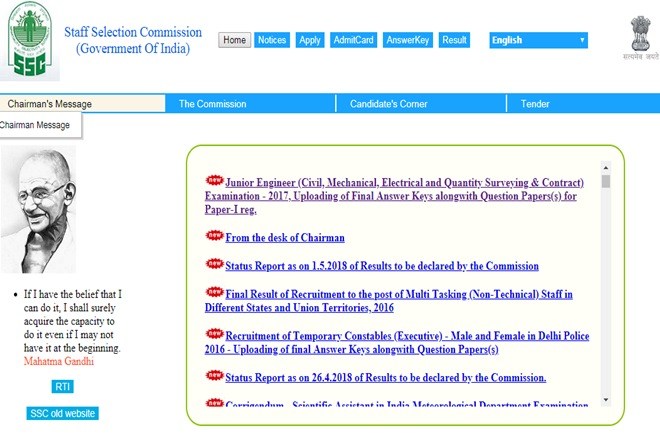
Task: Click notices scrollbar up arrow
Action: pos(606,168)
